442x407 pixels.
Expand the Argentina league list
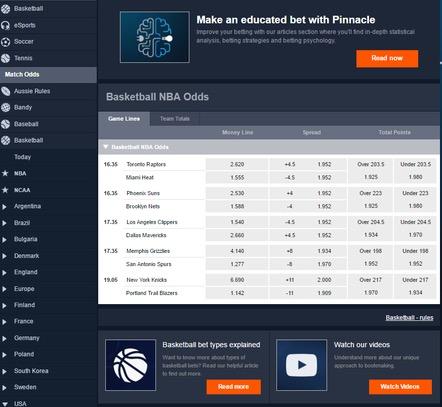[x=4, y=207]
